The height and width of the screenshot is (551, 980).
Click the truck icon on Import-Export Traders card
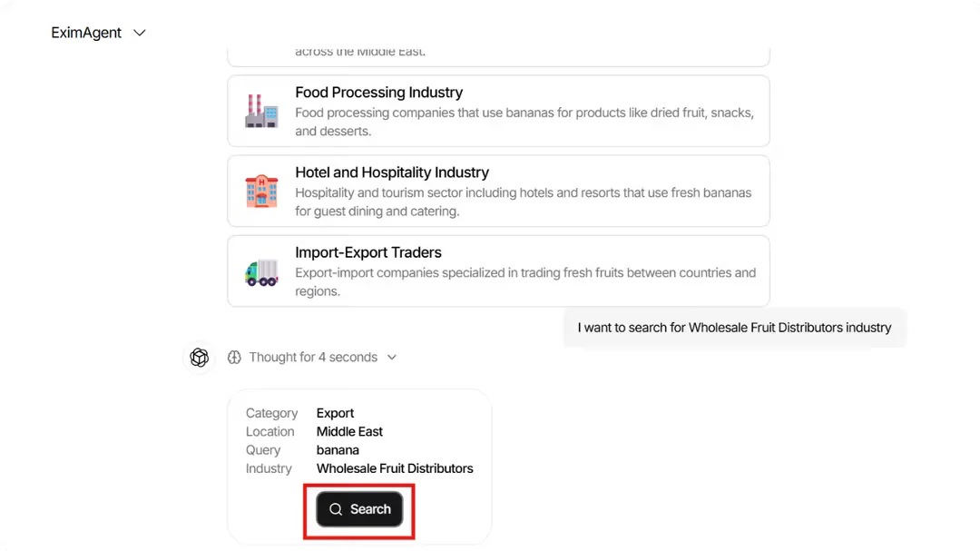[261, 271]
